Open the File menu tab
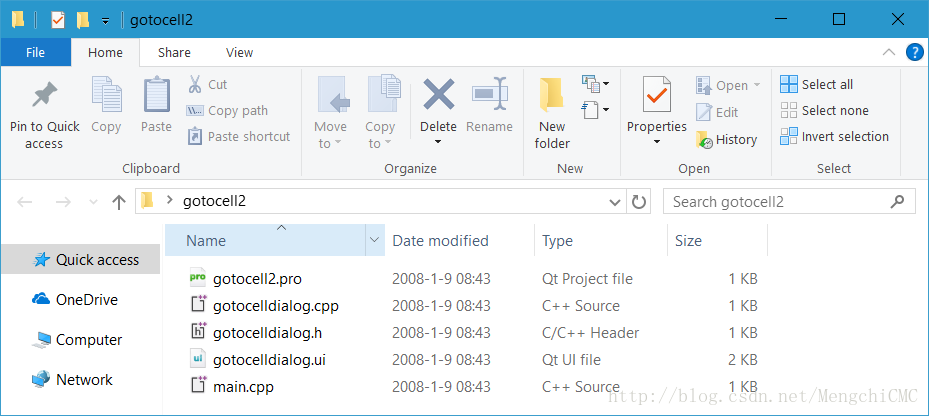 (x=35, y=53)
